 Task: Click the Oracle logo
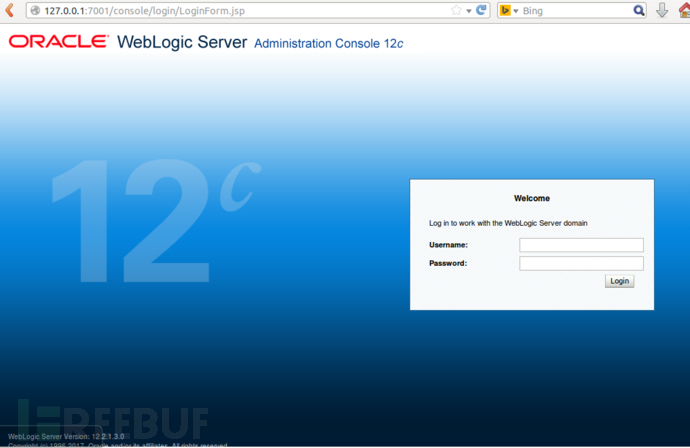tap(59, 42)
